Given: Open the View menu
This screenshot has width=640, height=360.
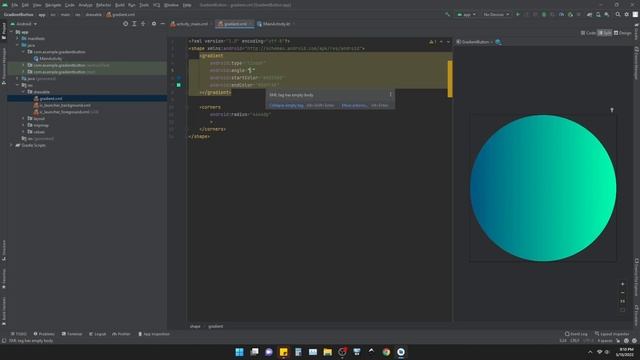Looking at the screenshot, I should click(37, 5).
